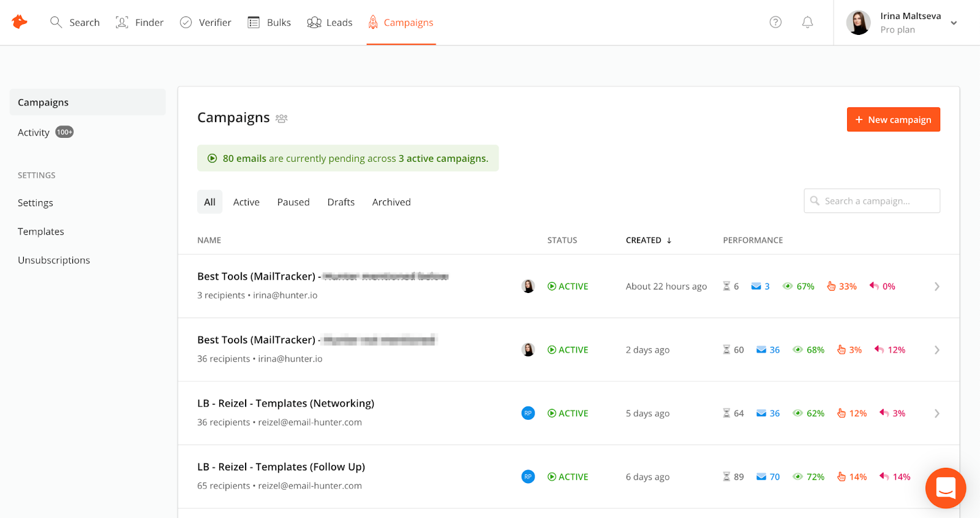This screenshot has width=980, height=518.
Task: Click the 0% reply rate icon
Action: click(874, 286)
